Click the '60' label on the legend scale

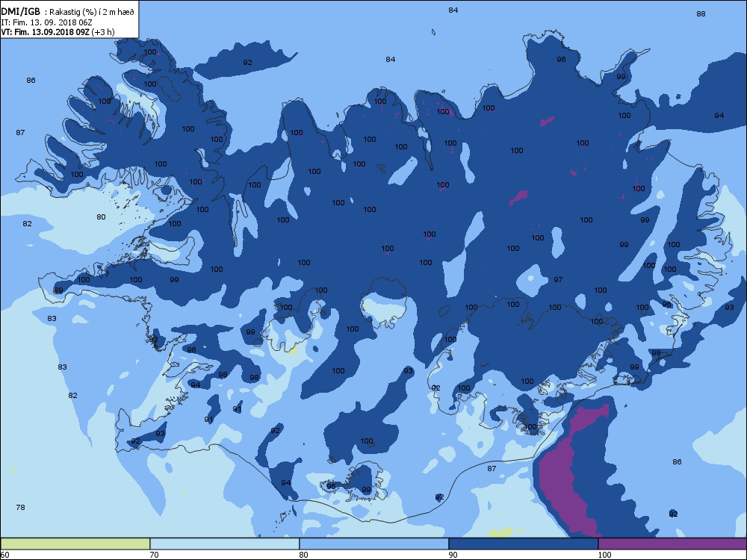(x=4, y=554)
